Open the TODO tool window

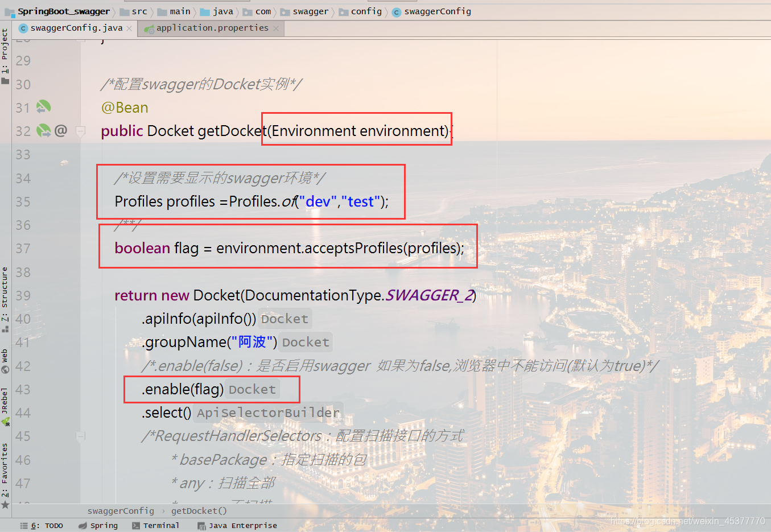(42, 526)
